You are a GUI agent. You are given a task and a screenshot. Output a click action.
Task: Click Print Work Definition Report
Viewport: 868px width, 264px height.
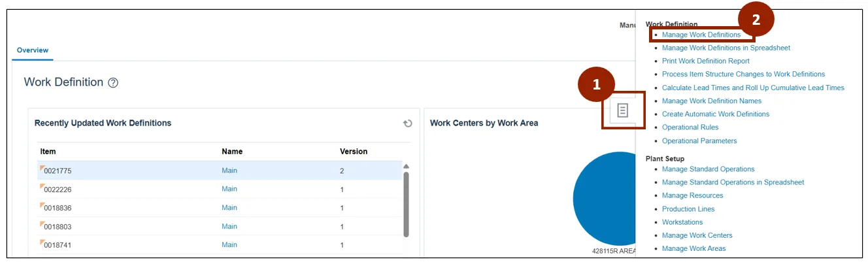click(705, 61)
